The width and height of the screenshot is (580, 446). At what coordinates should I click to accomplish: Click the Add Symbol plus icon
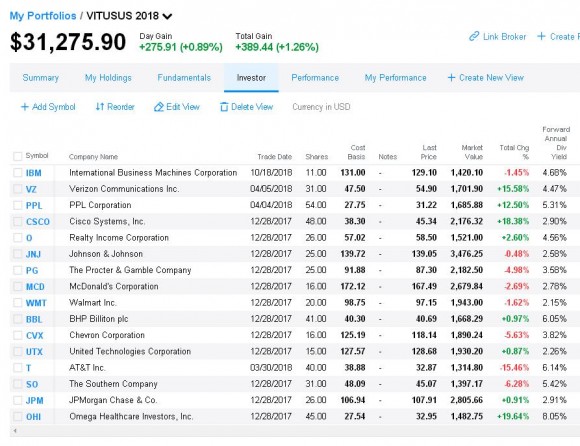(x=25, y=107)
